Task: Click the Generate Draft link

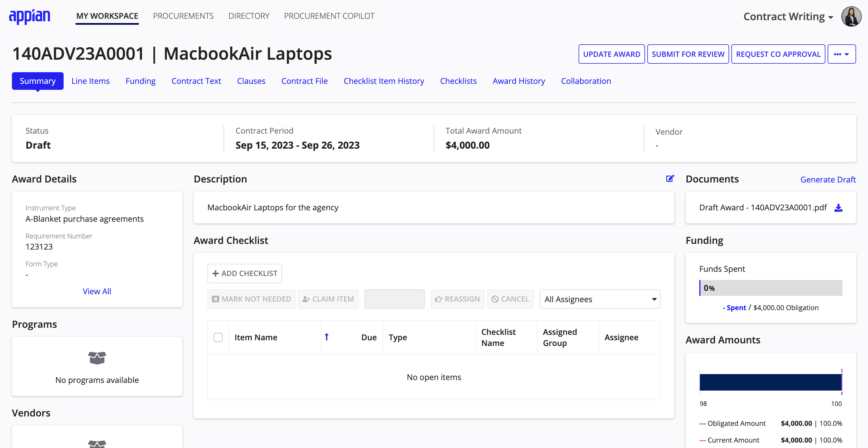Action: (x=828, y=179)
